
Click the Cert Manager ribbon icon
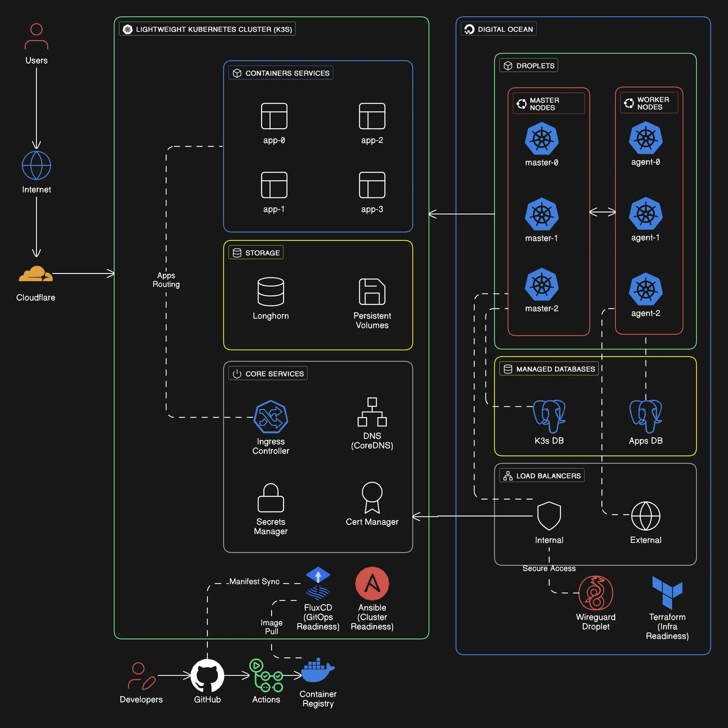pos(372,498)
